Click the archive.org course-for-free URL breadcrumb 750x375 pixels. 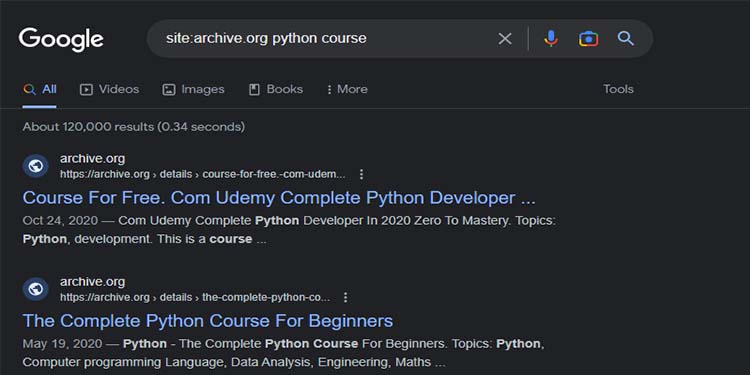point(202,175)
